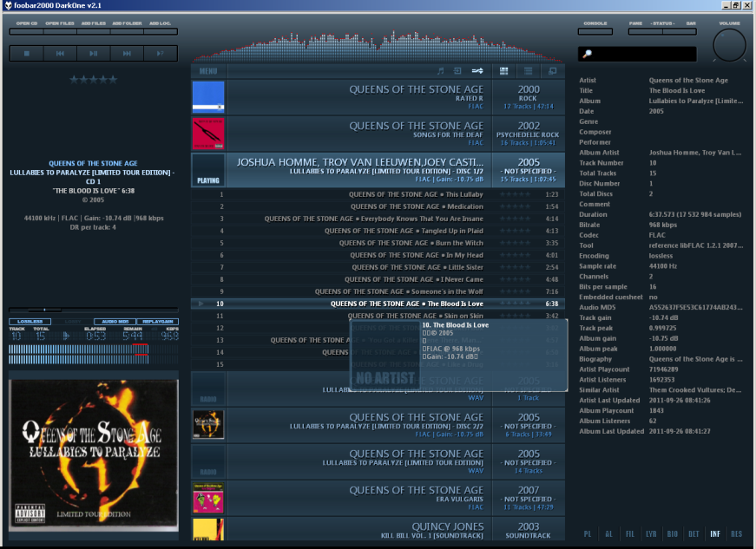Select track 9 Someone's in the Wolf
Image resolution: width=756 pixels, height=549 pixels.
pos(378,291)
